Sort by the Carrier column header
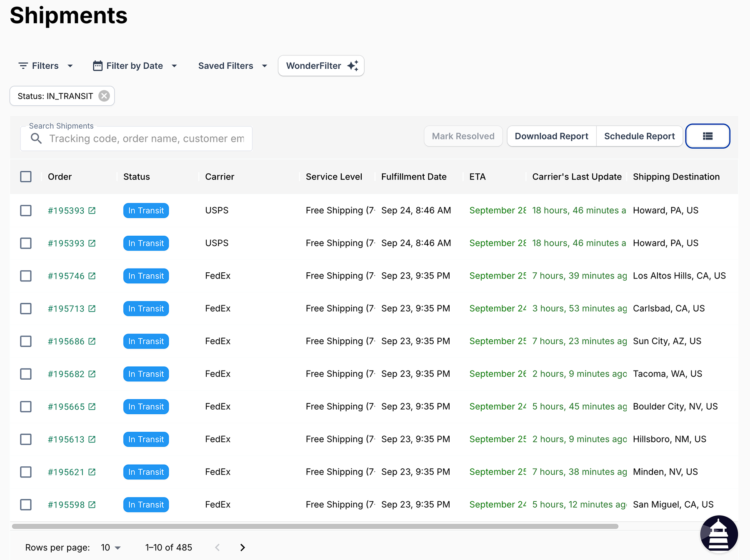Viewport: 750px width, 560px height. click(220, 177)
